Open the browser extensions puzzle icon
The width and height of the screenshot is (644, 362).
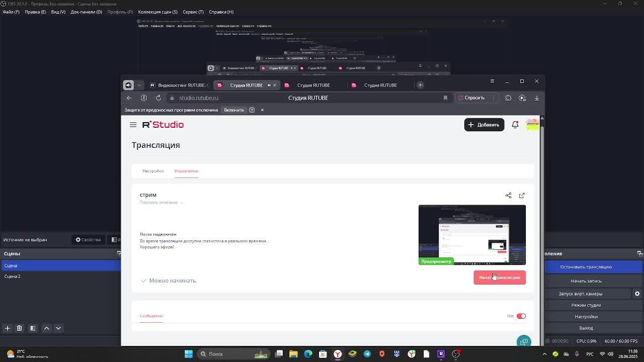[x=508, y=98]
